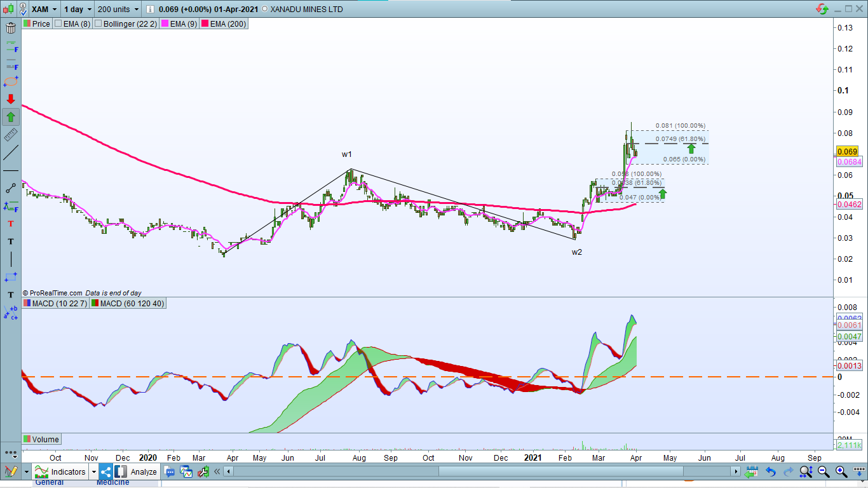Viewport: 868px width, 488px height.
Task: Click the 2,111k volume value tag
Action: click(x=849, y=445)
